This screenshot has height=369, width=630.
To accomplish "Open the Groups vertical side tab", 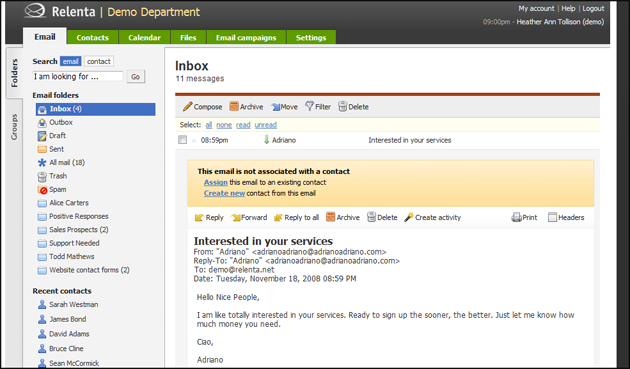I will [x=14, y=127].
